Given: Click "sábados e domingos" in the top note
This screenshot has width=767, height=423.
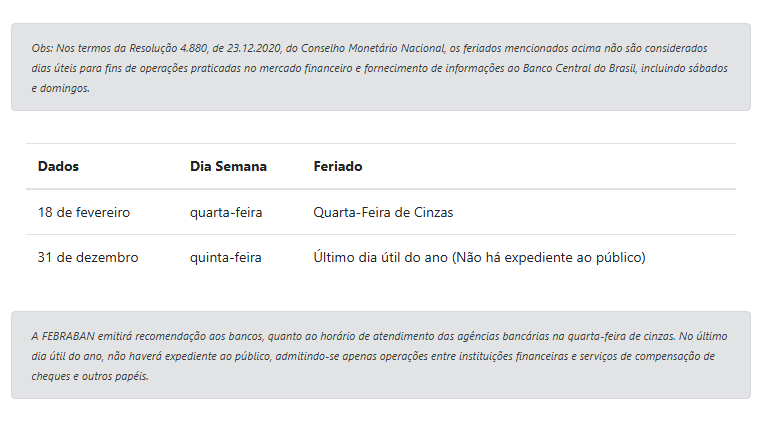Looking at the screenshot, I should [709, 68].
